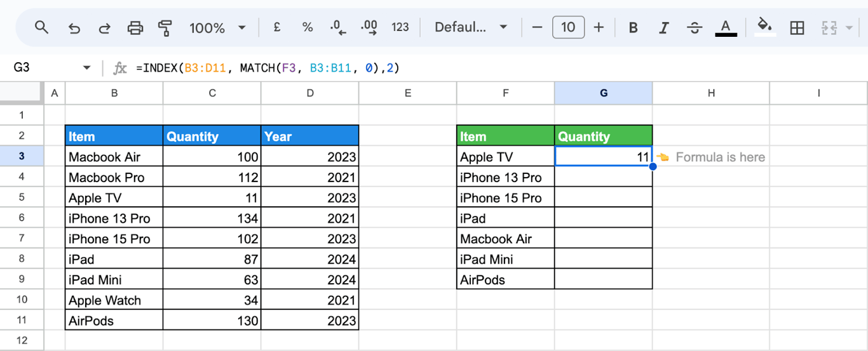Select Macbook Air in column F
This screenshot has width=868, height=351.
coord(505,239)
